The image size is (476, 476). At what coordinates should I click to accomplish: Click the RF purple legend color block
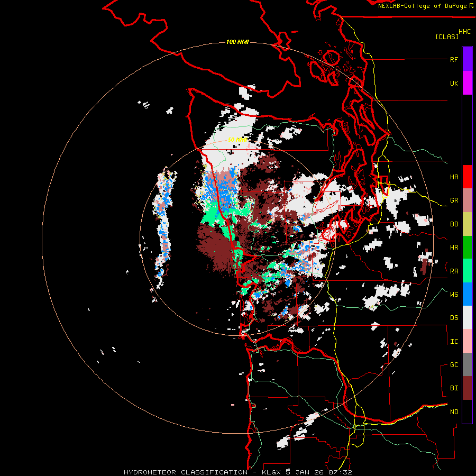[467, 59]
